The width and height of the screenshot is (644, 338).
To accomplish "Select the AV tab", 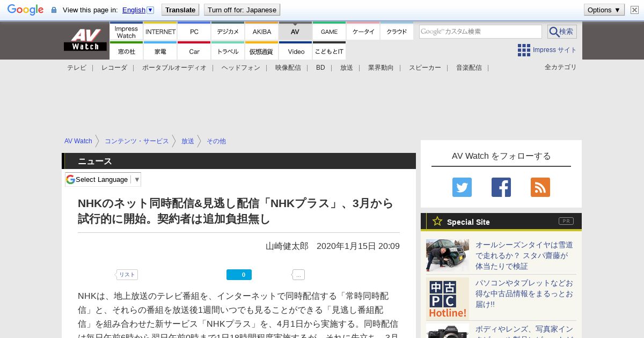I will pyautogui.click(x=295, y=32).
